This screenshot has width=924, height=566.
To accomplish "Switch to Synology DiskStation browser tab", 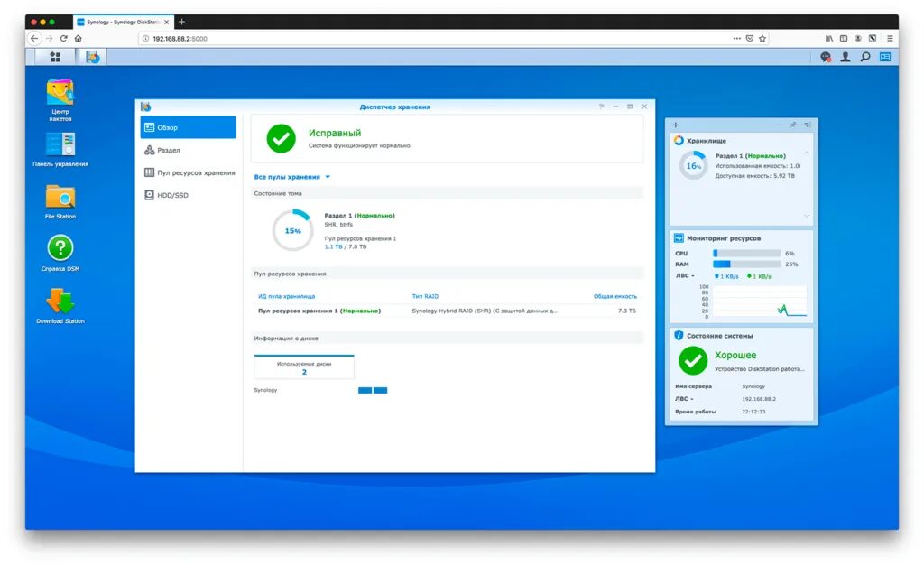I will coord(123,22).
